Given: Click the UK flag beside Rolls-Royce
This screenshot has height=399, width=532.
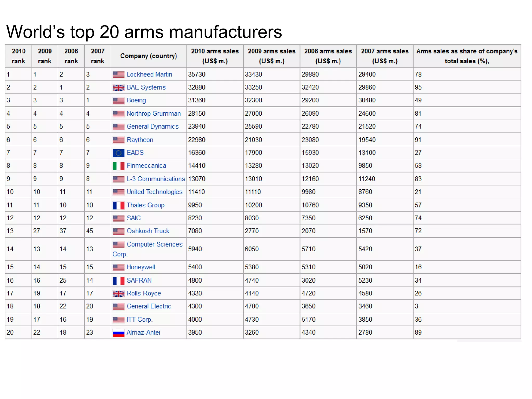Looking at the screenshot, I should [x=118, y=294].
